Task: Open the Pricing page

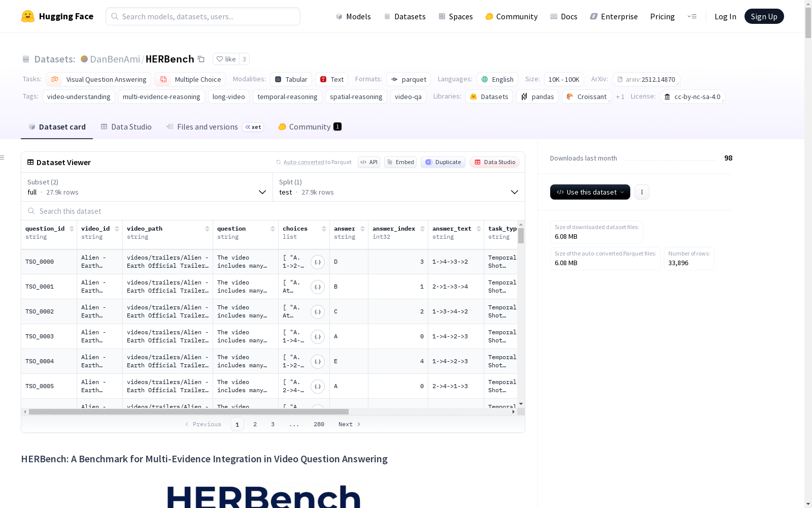Action: 662,16
